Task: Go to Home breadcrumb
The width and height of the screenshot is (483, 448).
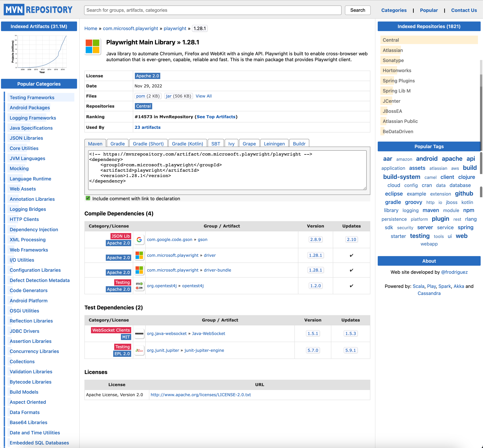Action: 91,28
